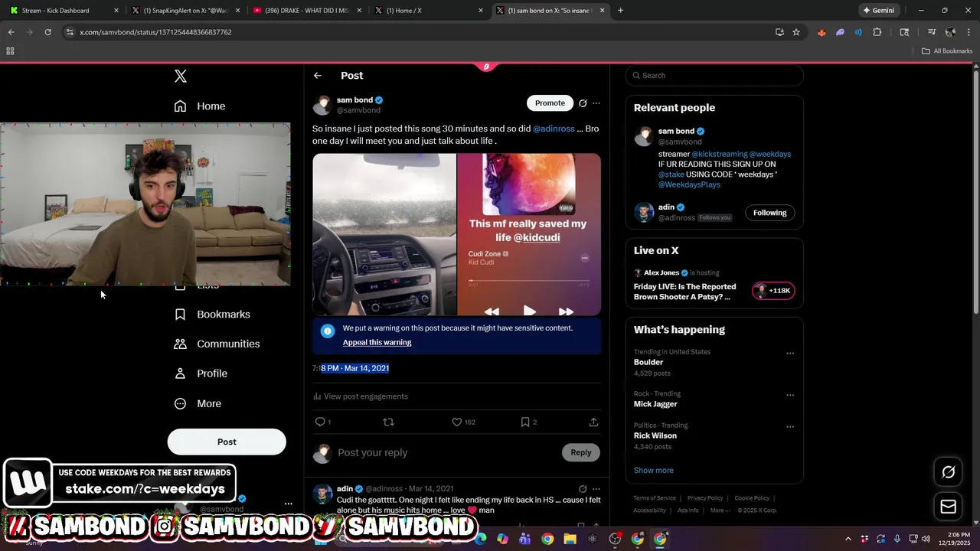This screenshot has height=551, width=980.
Task: Click the media control music icon
Action: pos(932,32)
